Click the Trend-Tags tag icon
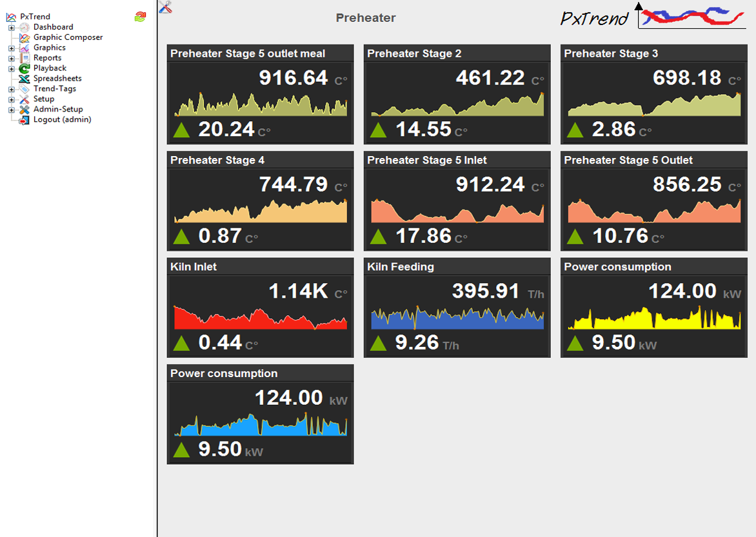The height and width of the screenshot is (537, 756). (x=25, y=89)
